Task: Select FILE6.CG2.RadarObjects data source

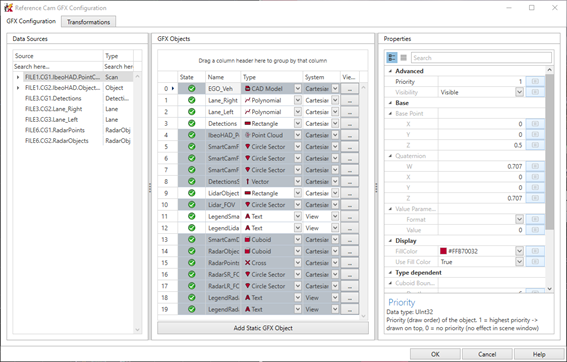Action: pyautogui.click(x=57, y=141)
